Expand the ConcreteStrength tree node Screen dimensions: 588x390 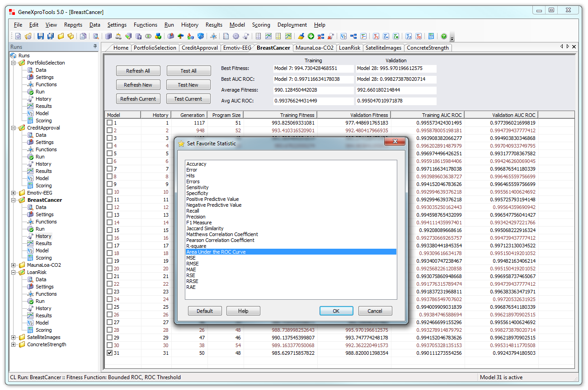14,344
